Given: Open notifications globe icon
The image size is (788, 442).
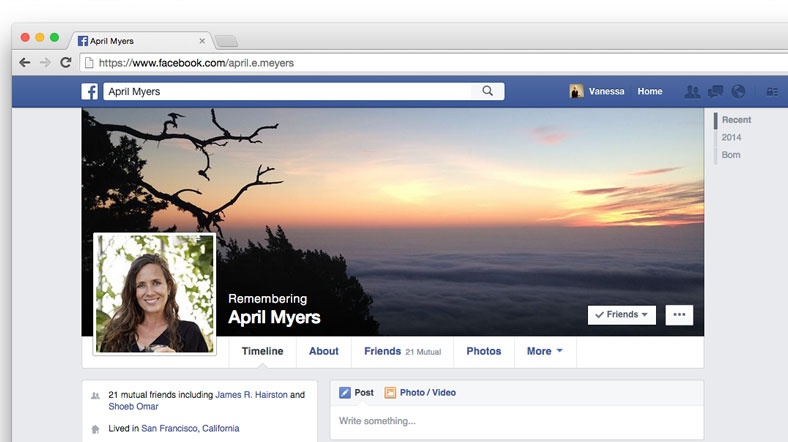Looking at the screenshot, I should [x=738, y=91].
